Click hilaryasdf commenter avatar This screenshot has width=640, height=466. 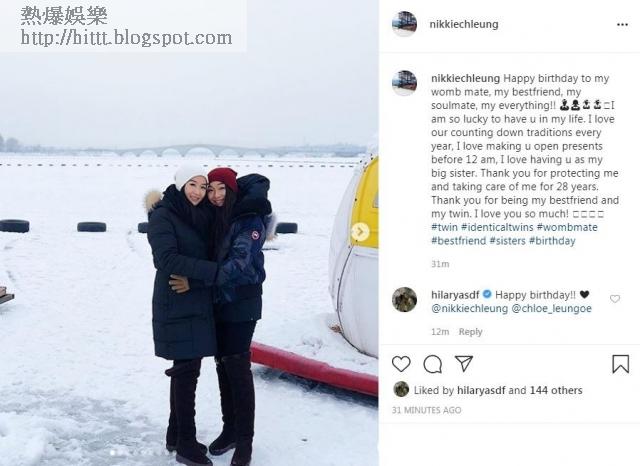click(404, 299)
